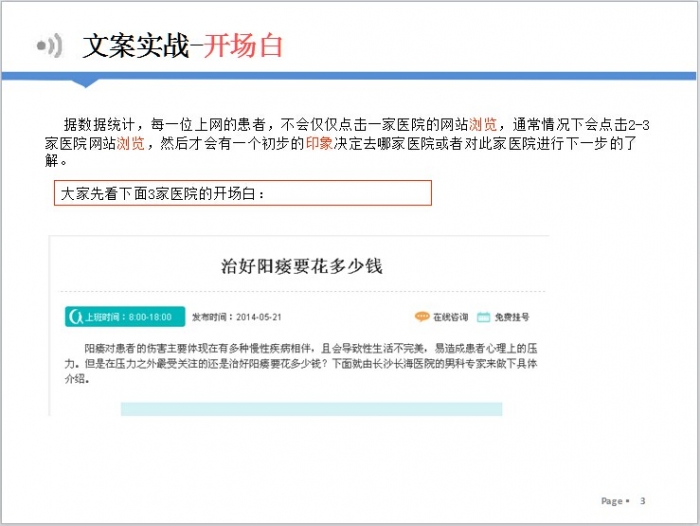This screenshot has height=526, width=700.
Task: Click the red-bordered box 大家先看下面3家医院的开场白
Action: coord(243,193)
